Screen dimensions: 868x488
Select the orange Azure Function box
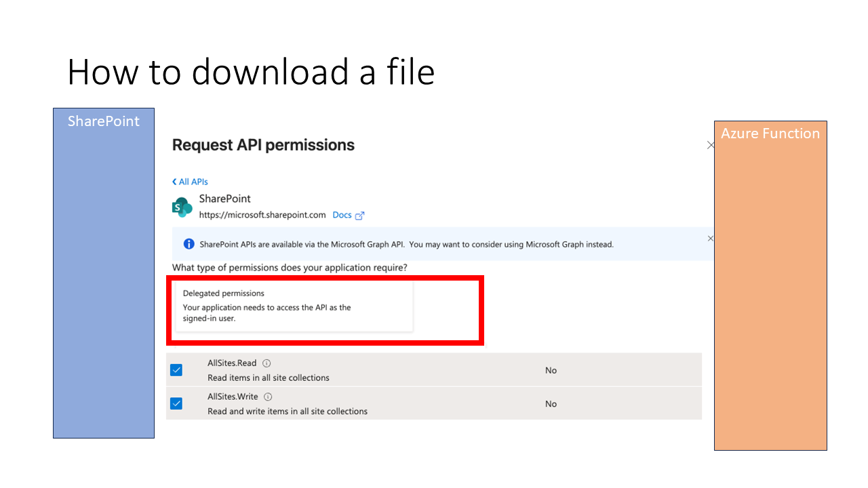[770, 285]
